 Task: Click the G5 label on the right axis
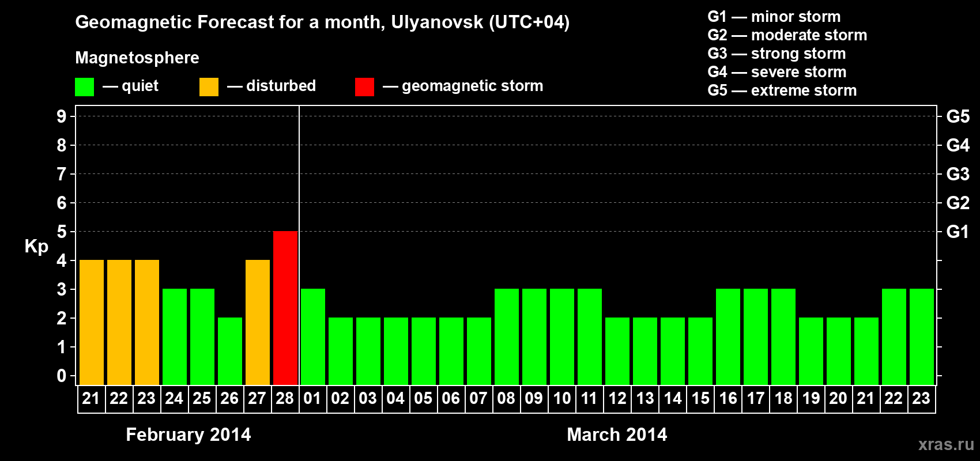[x=958, y=116]
